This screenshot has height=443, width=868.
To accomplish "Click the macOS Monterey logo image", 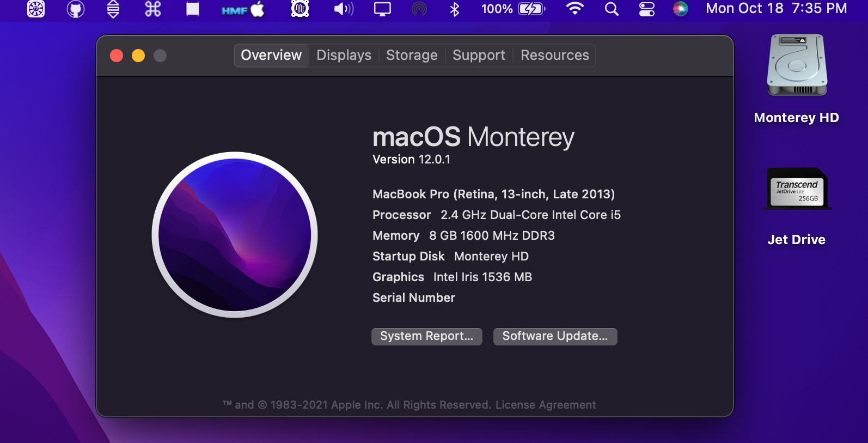I will pos(235,235).
